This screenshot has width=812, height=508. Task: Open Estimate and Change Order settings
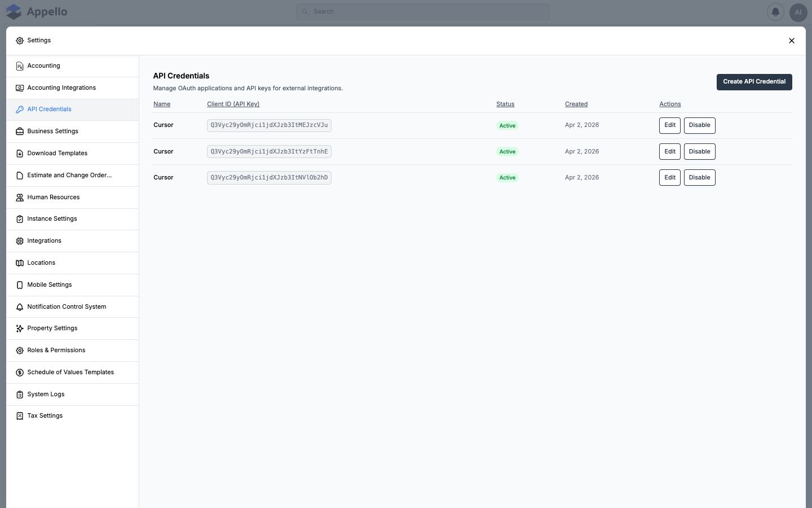click(x=72, y=176)
